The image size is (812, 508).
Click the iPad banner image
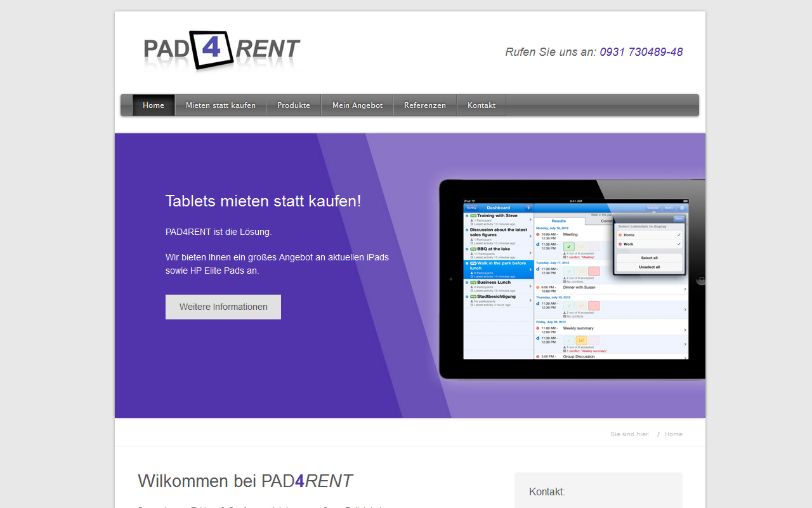pos(572,279)
